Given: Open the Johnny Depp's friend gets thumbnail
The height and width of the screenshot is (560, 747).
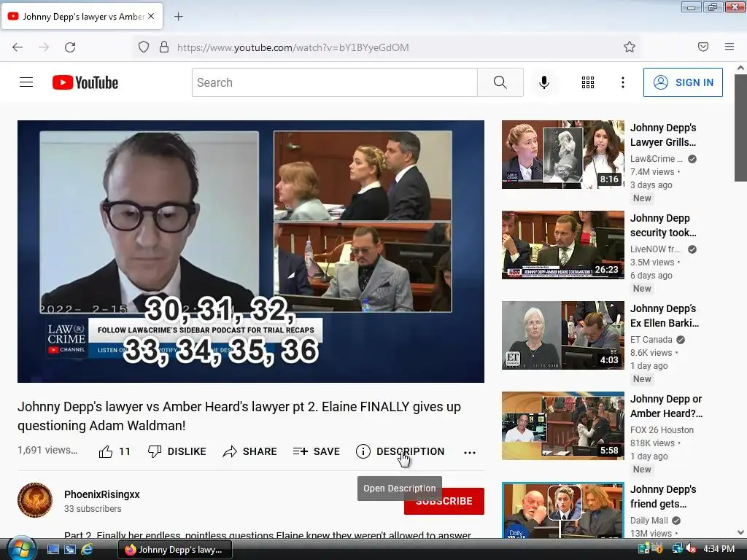Looking at the screenshot, I should click(562, 510).
